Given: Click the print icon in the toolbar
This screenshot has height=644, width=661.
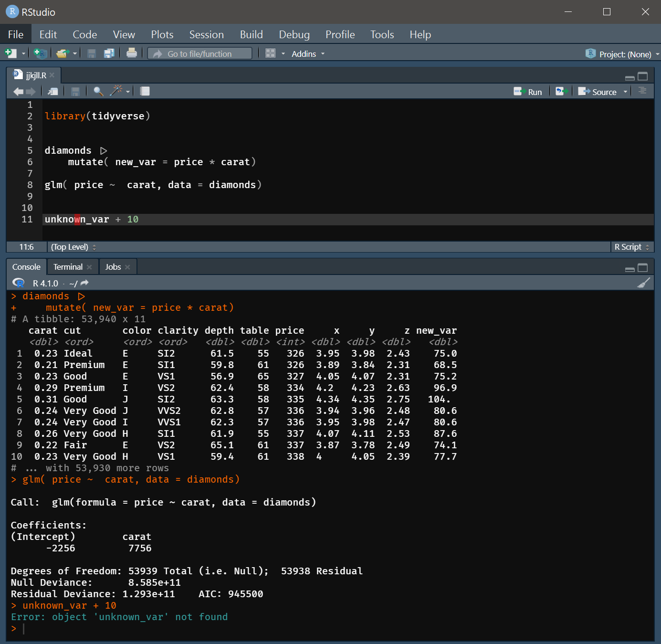Looking at the screenshot, I should tap(132, 53).
